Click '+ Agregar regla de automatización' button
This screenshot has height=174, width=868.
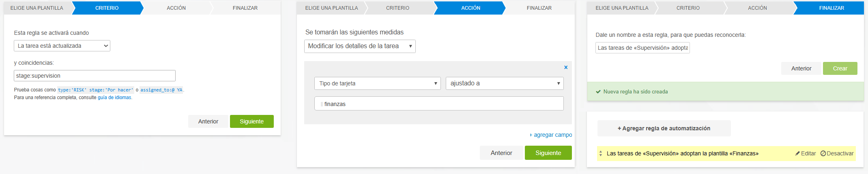(664, 128)
